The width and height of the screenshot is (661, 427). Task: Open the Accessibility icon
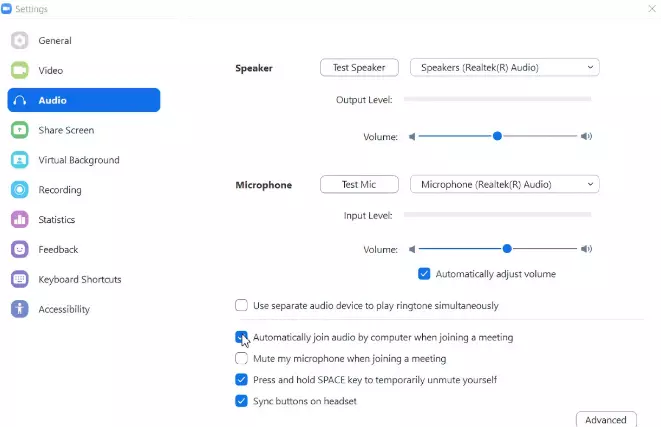pos(19,309)
